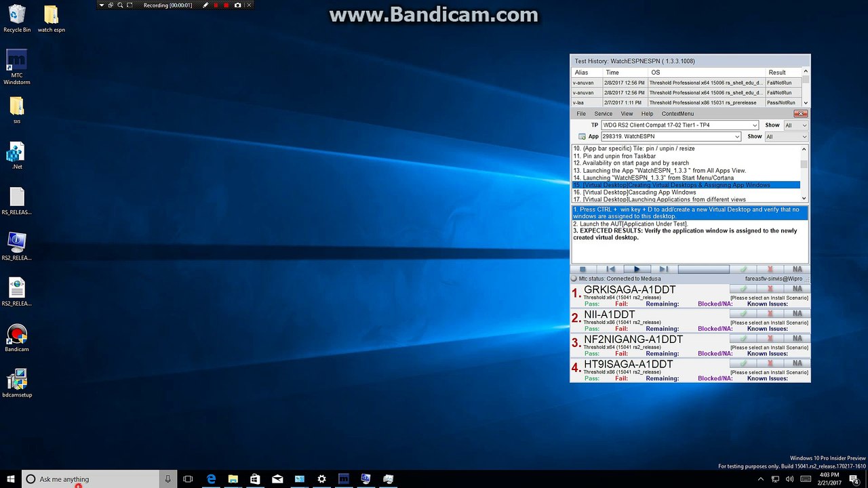Open the Store app on taskbar
The width and height of the screenshot is (868, 488).
coord(255,479)
